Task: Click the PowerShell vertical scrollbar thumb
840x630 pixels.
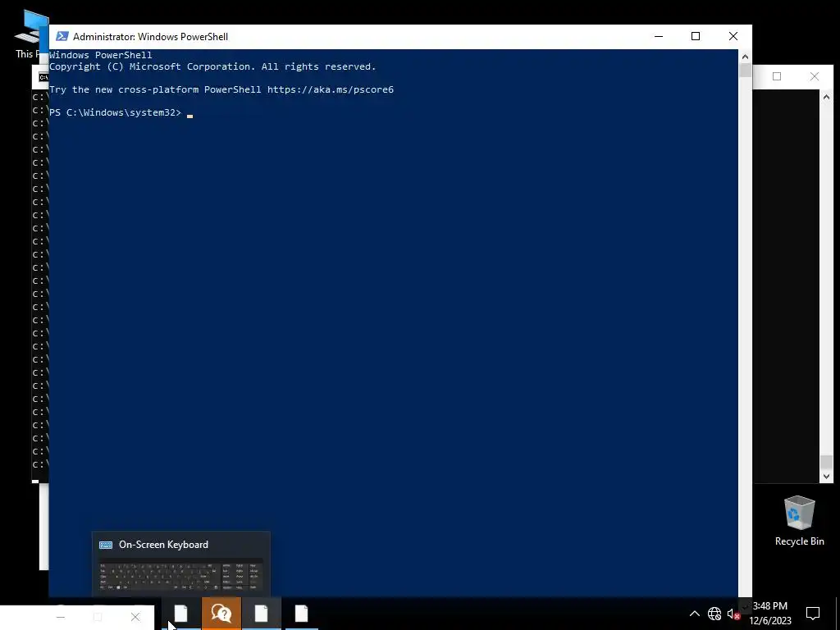Action: 745,71
